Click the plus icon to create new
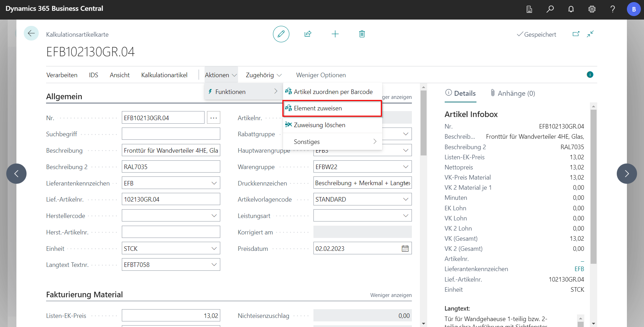This screenshot has width=644, height=327. click(x=335, y=34)
